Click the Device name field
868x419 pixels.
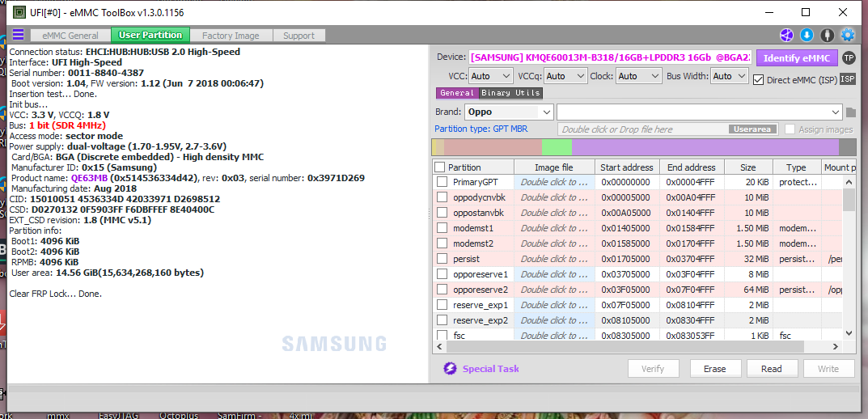(x=611, y=57)
